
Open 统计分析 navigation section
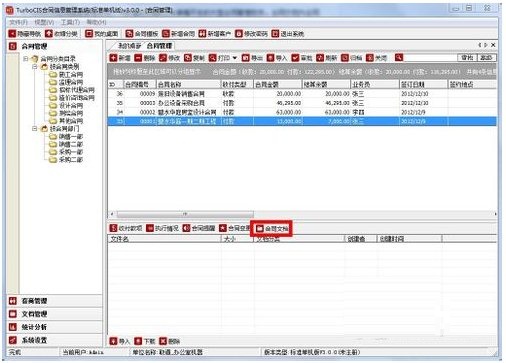coord(54,327)
